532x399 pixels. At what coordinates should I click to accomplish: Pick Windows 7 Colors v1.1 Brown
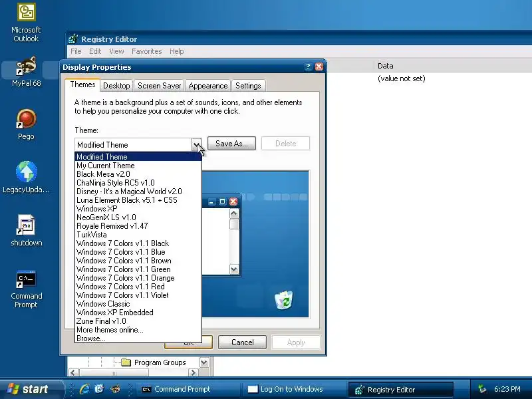click(x=138, y=261)
